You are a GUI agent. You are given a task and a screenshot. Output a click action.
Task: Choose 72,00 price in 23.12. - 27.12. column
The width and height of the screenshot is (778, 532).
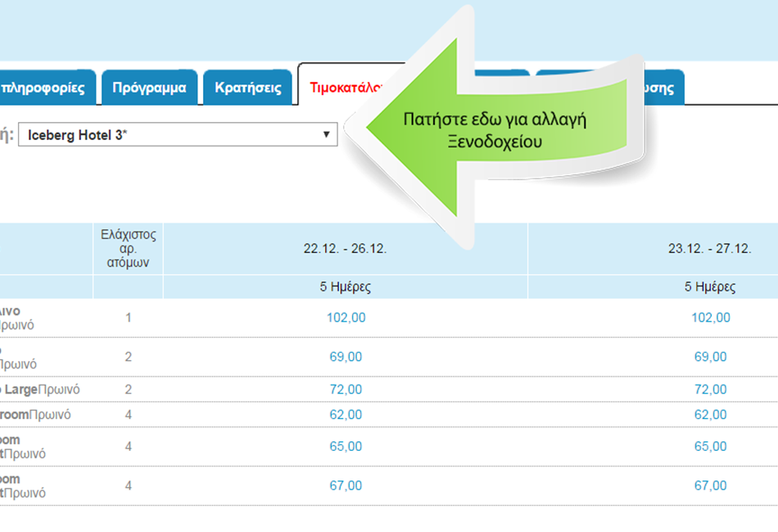coord(710,390)
